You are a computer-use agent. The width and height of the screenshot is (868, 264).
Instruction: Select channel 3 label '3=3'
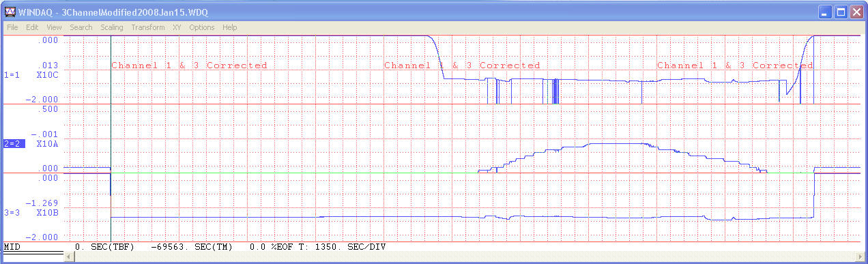coord(12,213)
